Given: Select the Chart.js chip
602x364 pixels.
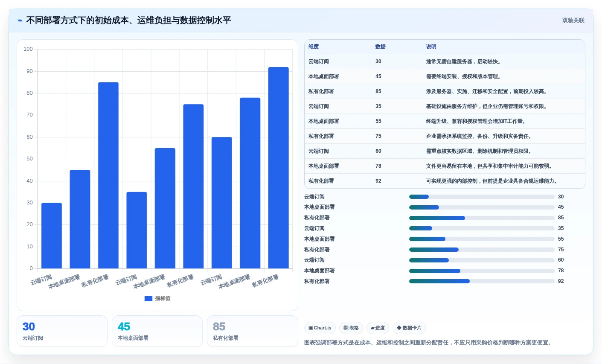Looking at the screenshot, I should pos(320,328).
